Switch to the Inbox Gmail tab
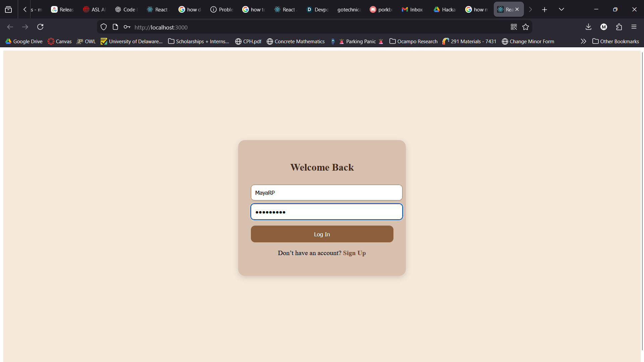 (412, 9)
